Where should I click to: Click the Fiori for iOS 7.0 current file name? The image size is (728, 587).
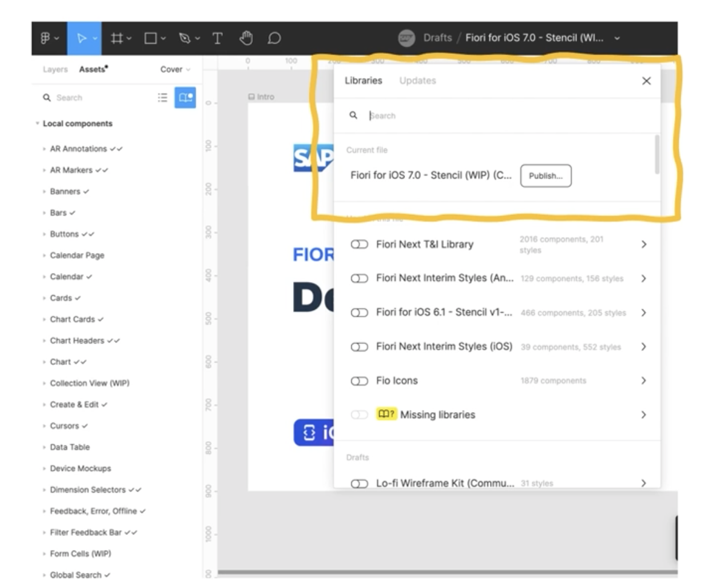431,176
